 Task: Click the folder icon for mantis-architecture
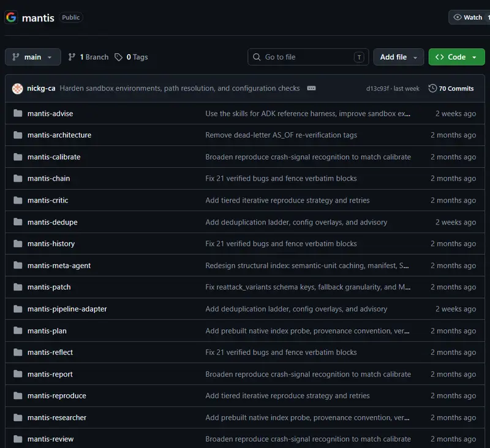(18, 135)
